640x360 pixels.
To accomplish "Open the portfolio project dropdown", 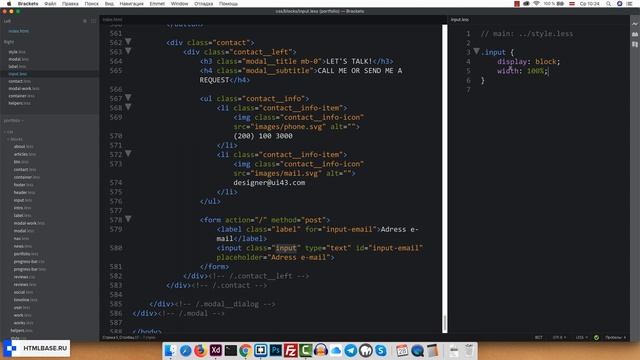I will pos(13,120).
